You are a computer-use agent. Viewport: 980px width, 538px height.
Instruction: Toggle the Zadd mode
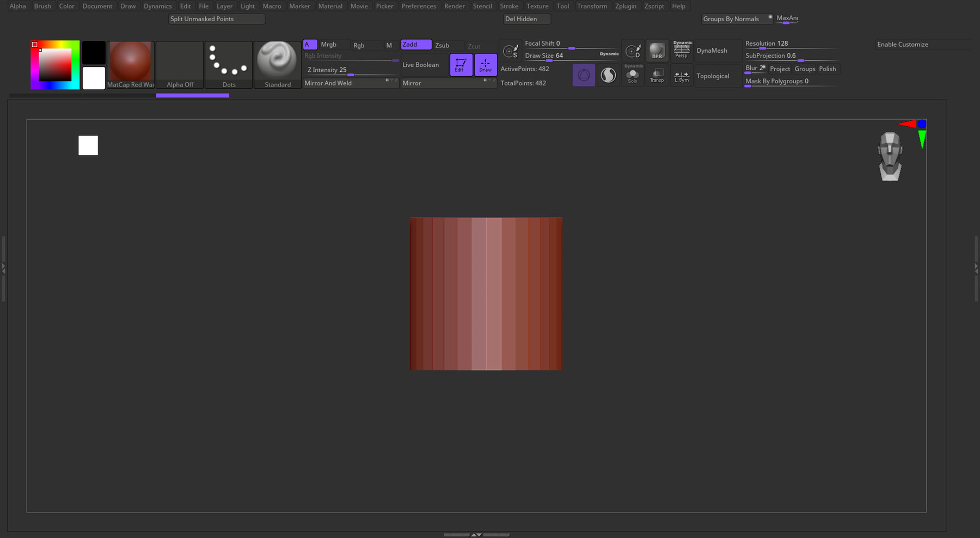[x=416, y=45]
